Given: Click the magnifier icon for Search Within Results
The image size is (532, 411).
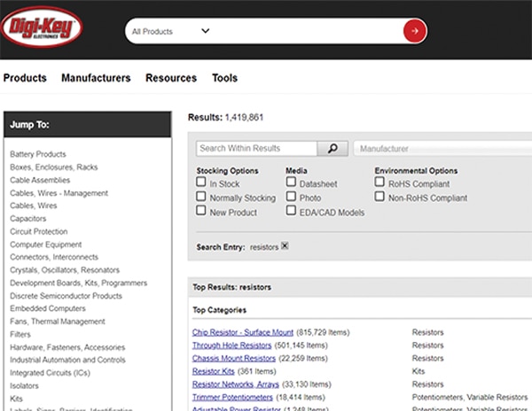Looking at the screenshot, I should click(332, 149).
